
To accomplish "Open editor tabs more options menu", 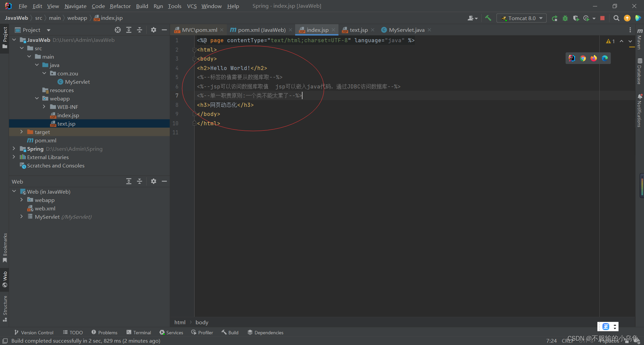I will point(630,30).
